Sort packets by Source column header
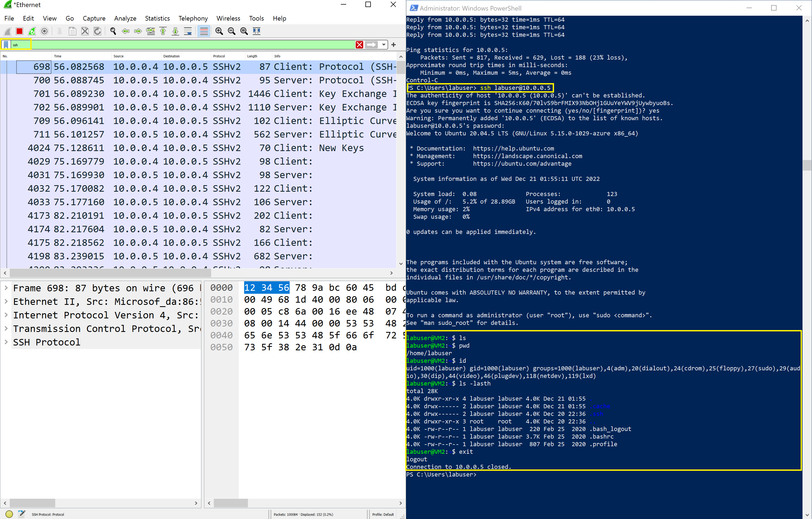The image size is (812, 519). [136, 56]
